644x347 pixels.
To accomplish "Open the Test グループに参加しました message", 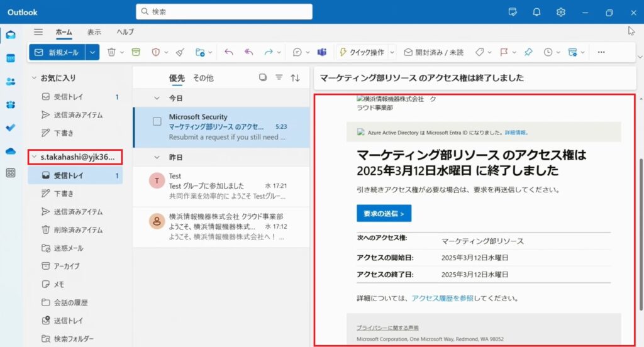I will pyautogui.click(x=221, y=186).
